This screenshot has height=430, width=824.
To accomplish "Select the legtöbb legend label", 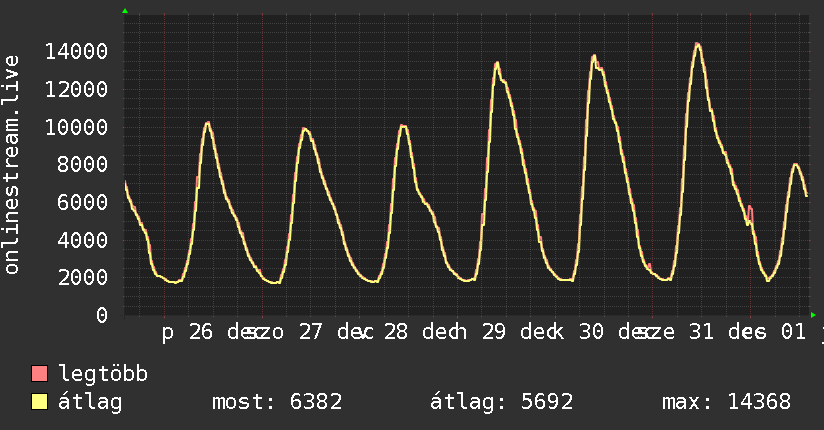I will pos(103,374).
